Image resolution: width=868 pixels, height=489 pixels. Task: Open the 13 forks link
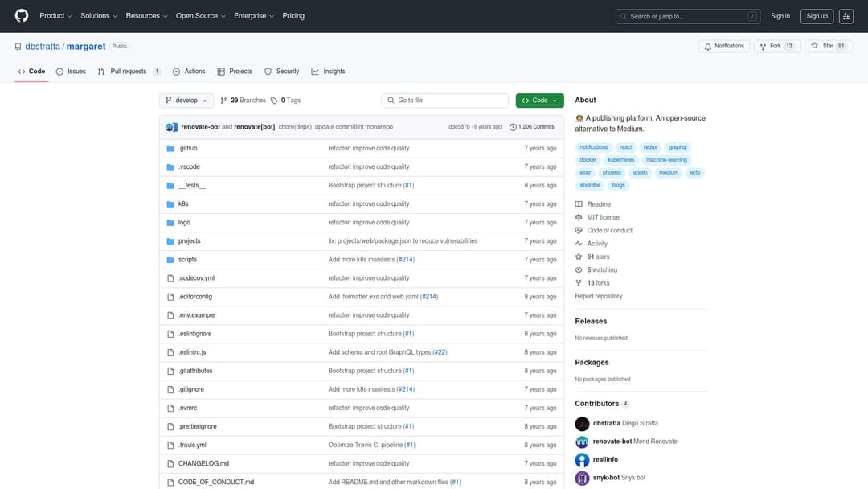pyautogui.click(x=599, y=283)
